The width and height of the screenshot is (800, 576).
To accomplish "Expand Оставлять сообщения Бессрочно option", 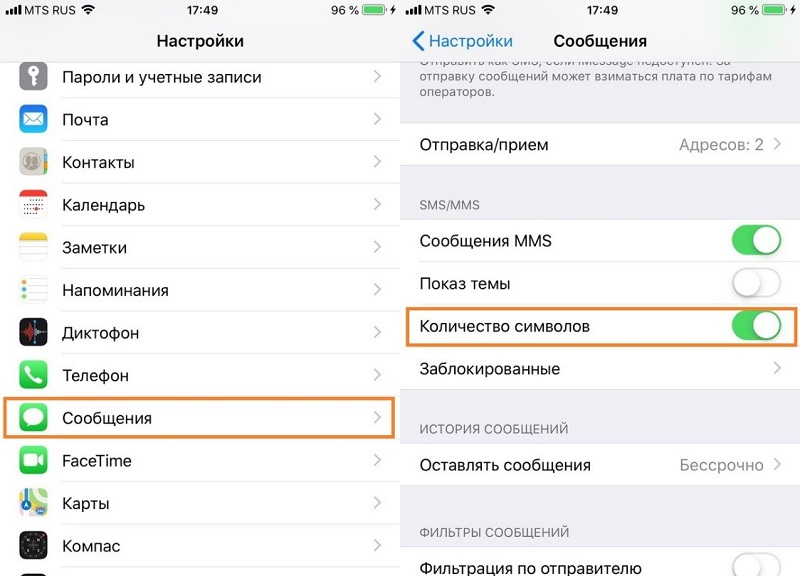I will (x=777, y=465).
